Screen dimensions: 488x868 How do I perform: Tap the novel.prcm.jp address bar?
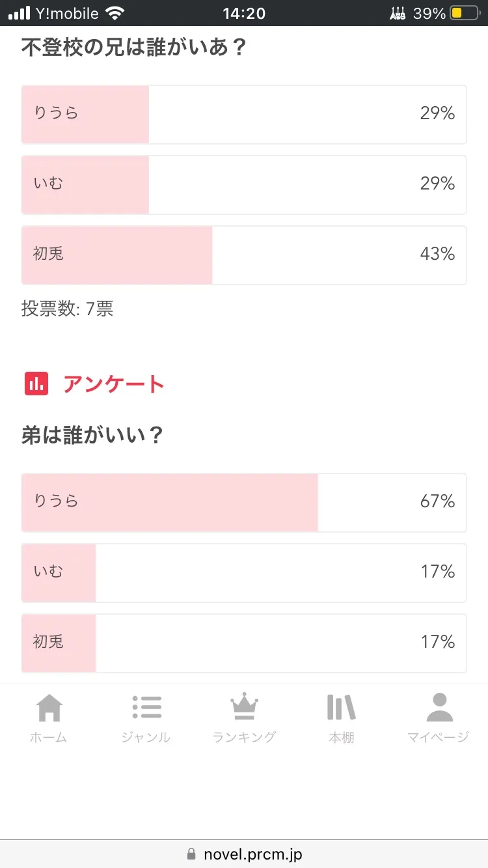pyautogui.click(x=252, y=854)
